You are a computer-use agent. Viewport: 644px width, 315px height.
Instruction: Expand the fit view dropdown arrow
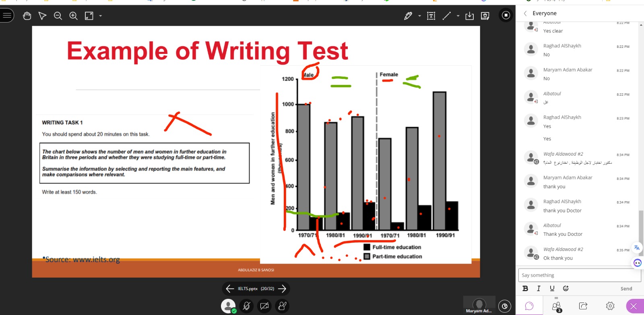point(101,16)
